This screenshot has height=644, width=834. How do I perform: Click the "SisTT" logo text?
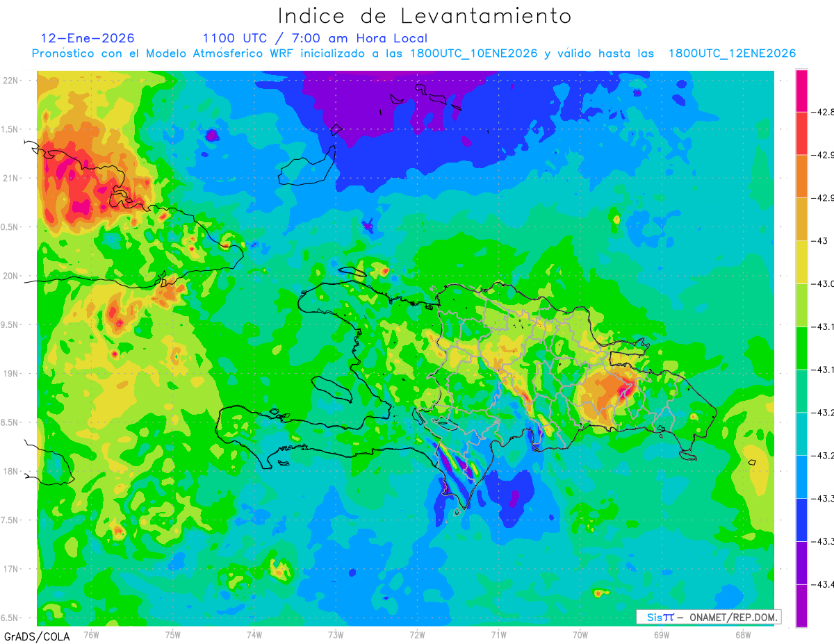pos(660,617)
